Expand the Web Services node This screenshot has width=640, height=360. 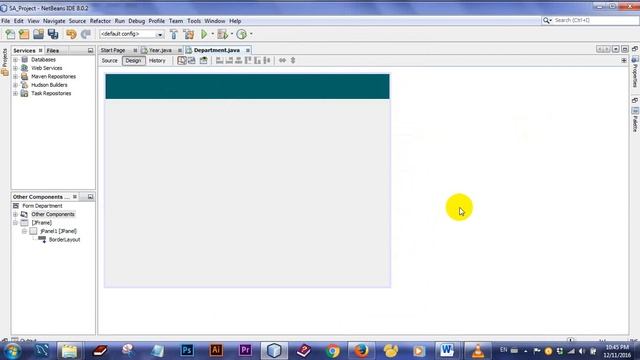16,68
